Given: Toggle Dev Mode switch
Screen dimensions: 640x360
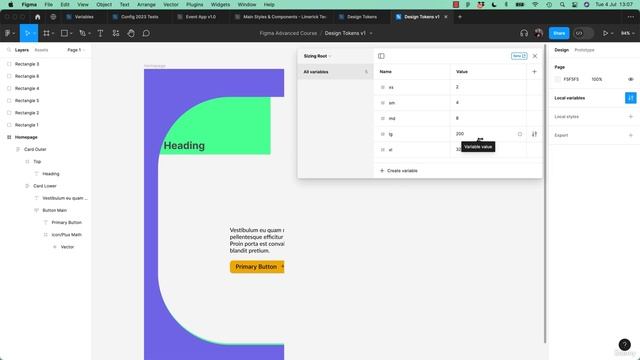Looking at the screenshot, I should pos(583,33).
